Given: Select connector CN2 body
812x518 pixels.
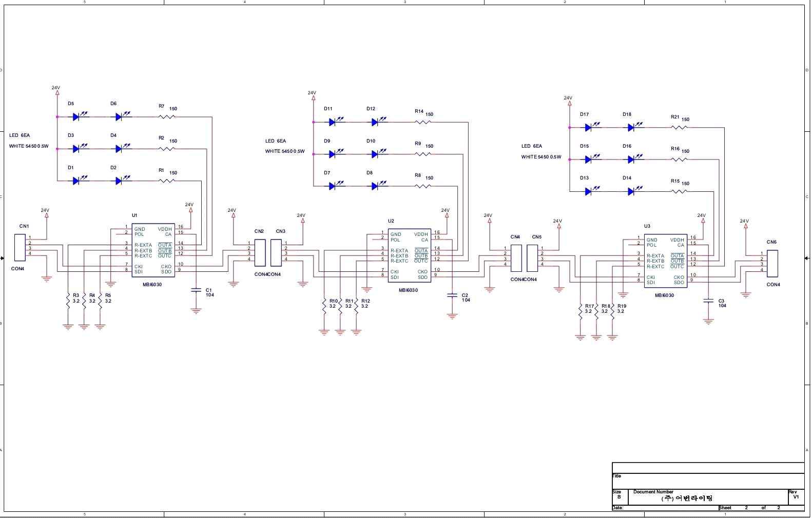Looking at the screenshot, I should pos(260,252).
